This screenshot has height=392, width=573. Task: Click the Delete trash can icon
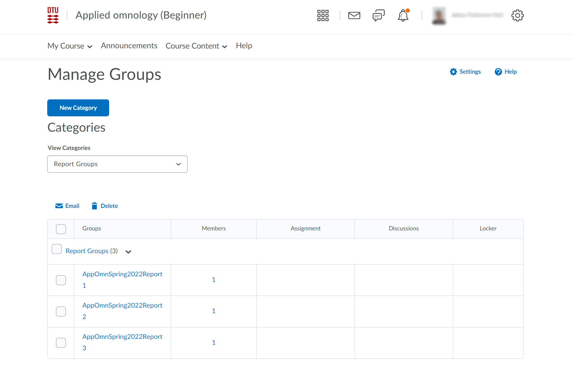click(x=94, y=206)
